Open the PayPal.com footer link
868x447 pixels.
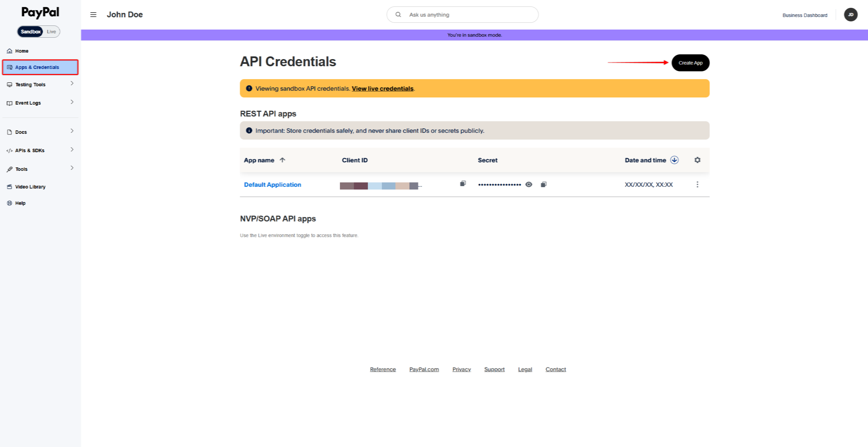pos(424,370)
